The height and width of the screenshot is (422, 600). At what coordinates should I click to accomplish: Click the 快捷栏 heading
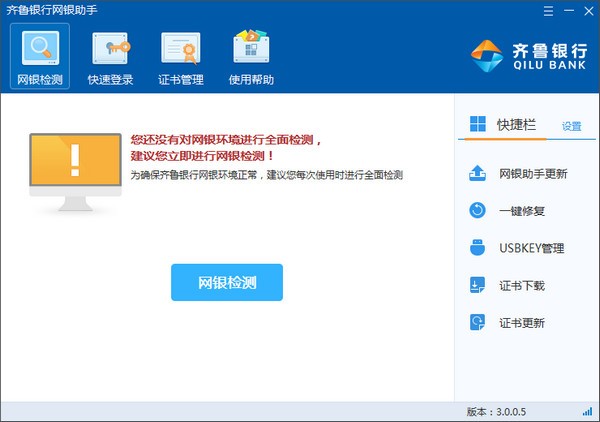click(516, 125)
